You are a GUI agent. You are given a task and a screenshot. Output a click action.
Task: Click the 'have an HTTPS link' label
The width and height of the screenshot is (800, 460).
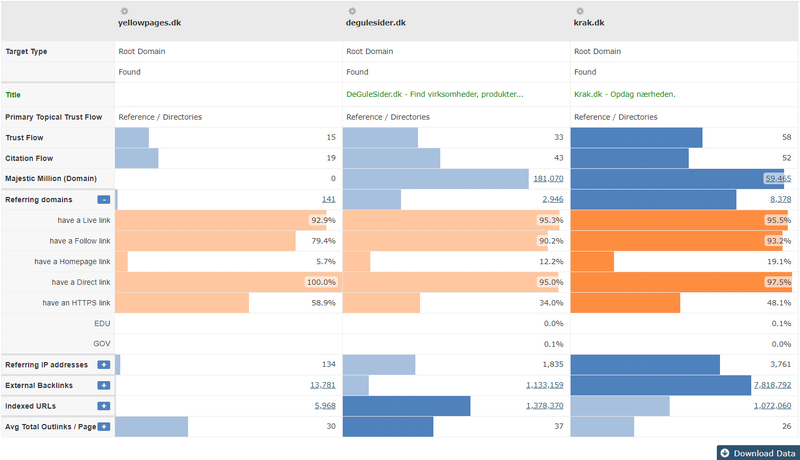(76, 303)
